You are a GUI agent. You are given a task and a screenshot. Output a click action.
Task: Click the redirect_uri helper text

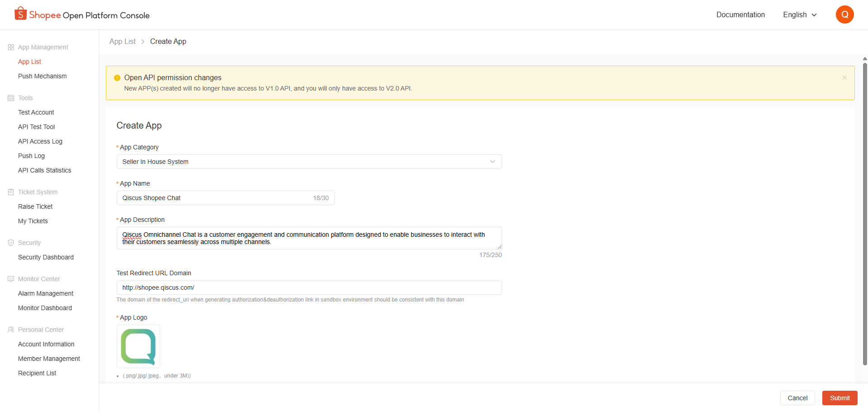290,300
